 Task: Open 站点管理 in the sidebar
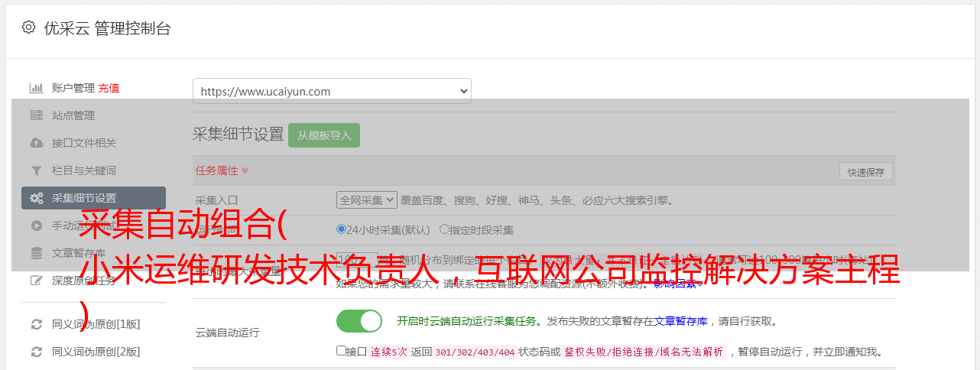point(73,115)
